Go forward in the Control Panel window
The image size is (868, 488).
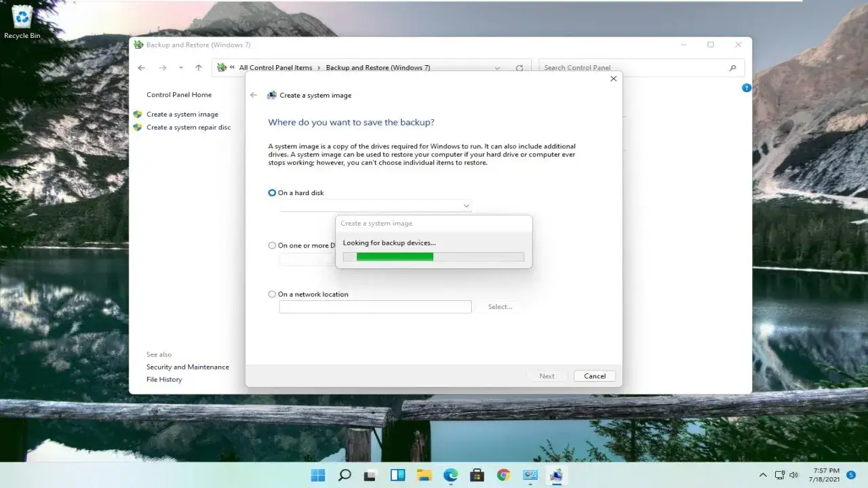tap(163, 68)
